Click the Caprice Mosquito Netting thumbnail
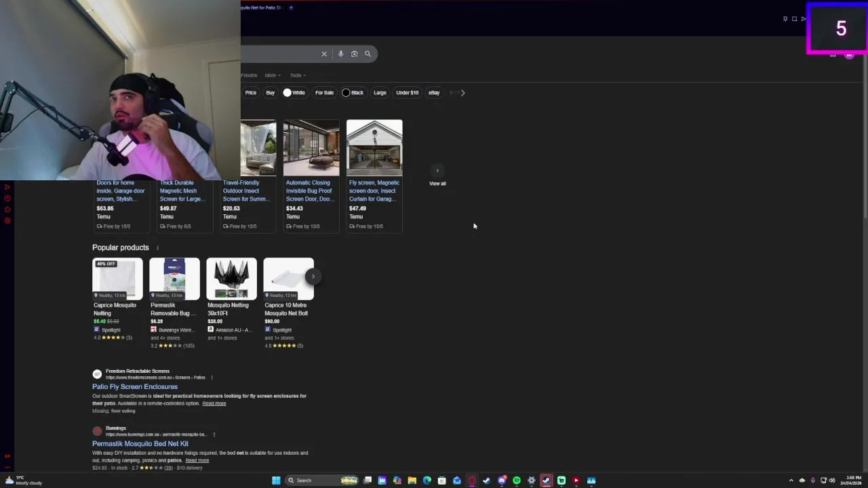The width and height of the screenshot is (868, 488). click(118, 279)
